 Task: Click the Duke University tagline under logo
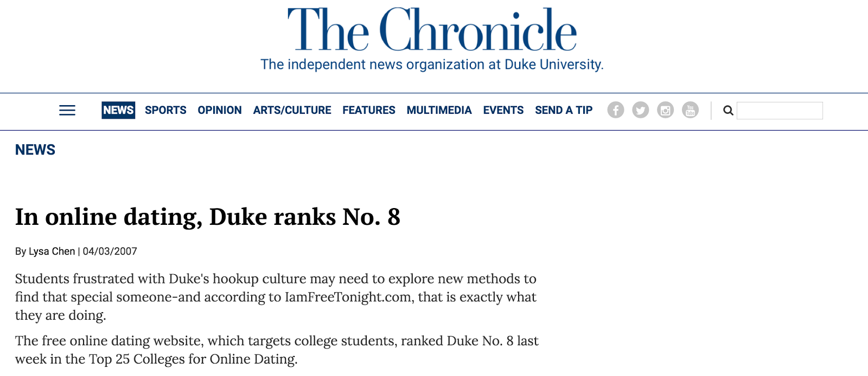click(432, 64)
